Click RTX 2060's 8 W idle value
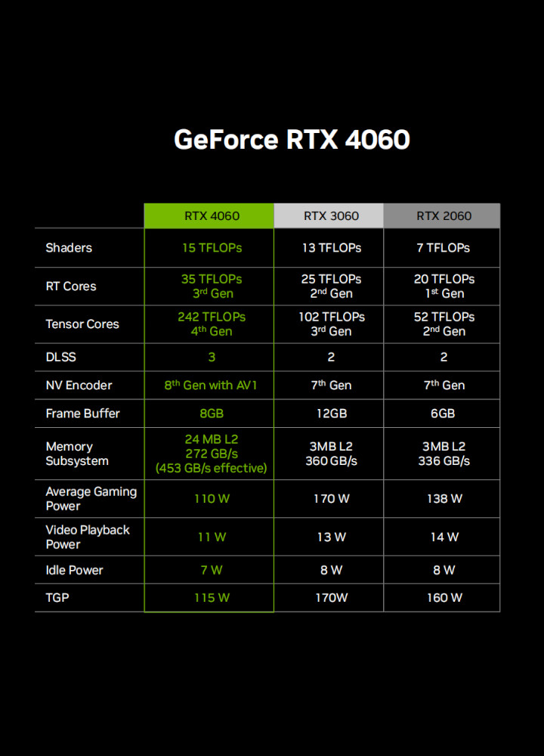The image size is (544, 756). 444,570
